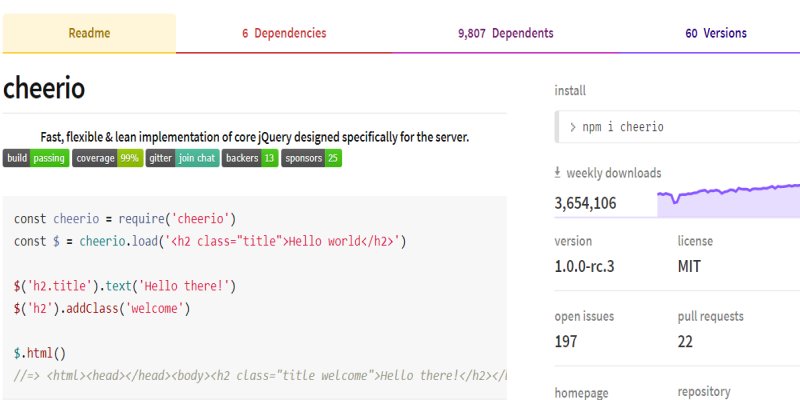Image resolution: width=800 pixels, height=400 pixels.
Task: Click the $('h2.title').text code line
Action: coord(125,286)
